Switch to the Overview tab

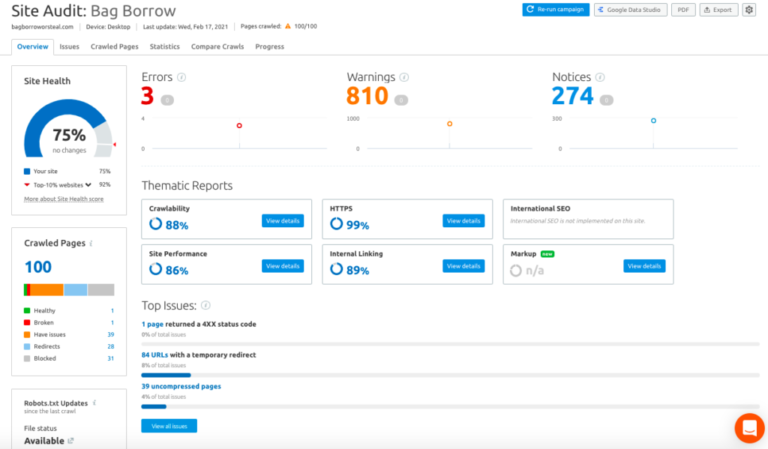click(x=32, y=47)
